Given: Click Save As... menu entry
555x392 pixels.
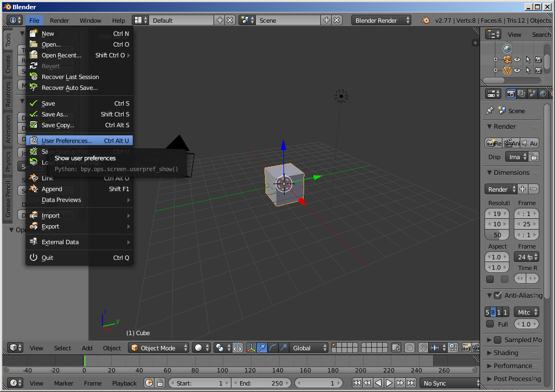Looking at the screenshot, I should pyautogui.click(x=79, y=114).
